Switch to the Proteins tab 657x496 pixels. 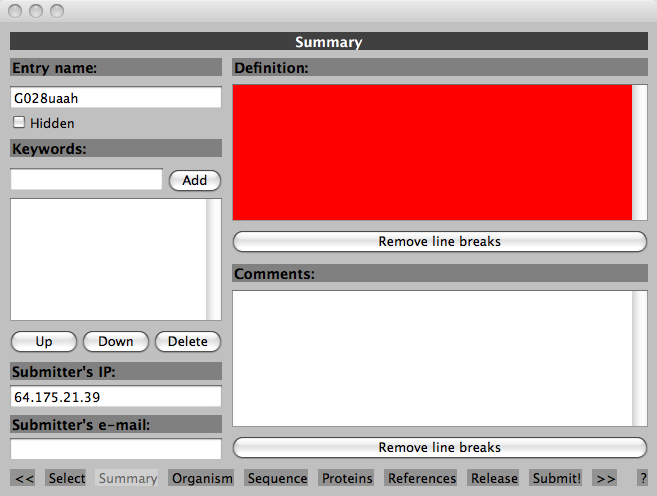click(347, 478)
